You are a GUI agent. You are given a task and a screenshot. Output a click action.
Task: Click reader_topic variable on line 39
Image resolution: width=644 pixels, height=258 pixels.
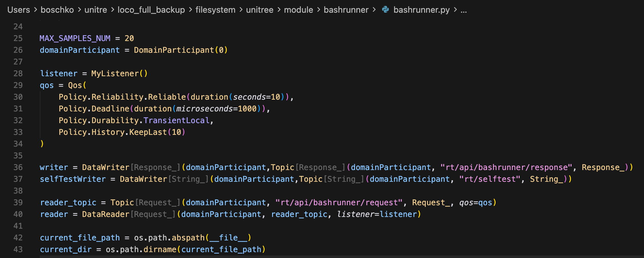pos(68,203)
